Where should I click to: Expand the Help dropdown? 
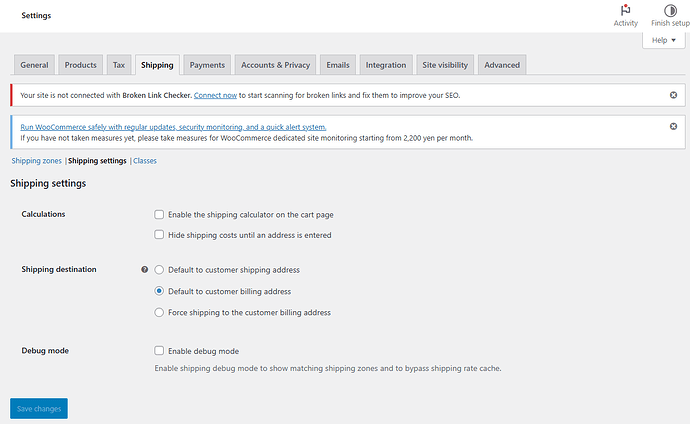point(663,40)
